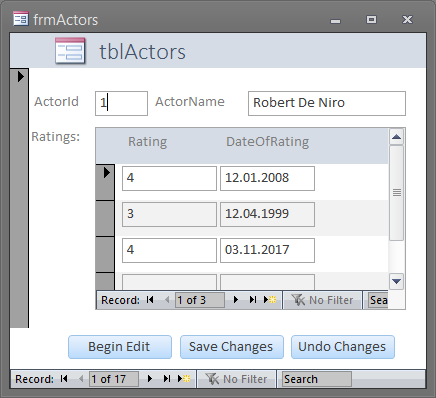Viewport: 436px width, 398px height.
Task: Click the Save Changes button
Action: (232, 347)
